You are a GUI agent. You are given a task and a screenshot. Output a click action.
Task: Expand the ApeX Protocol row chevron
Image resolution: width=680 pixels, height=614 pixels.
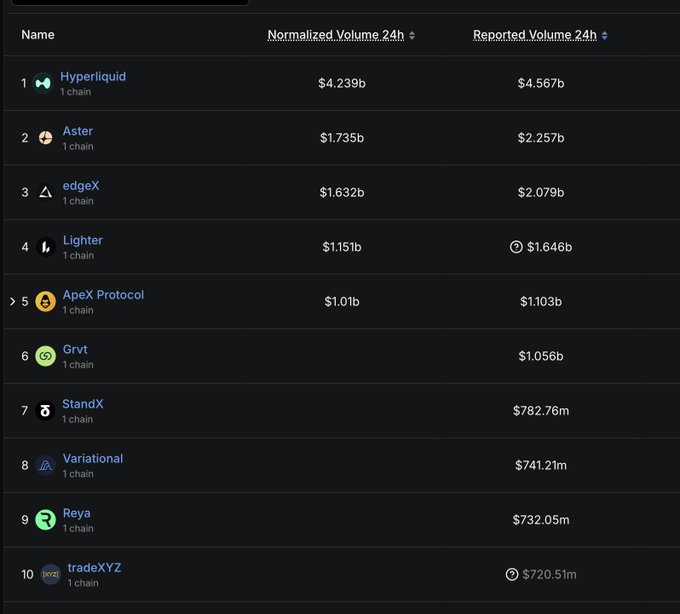(x=12, y=301)
